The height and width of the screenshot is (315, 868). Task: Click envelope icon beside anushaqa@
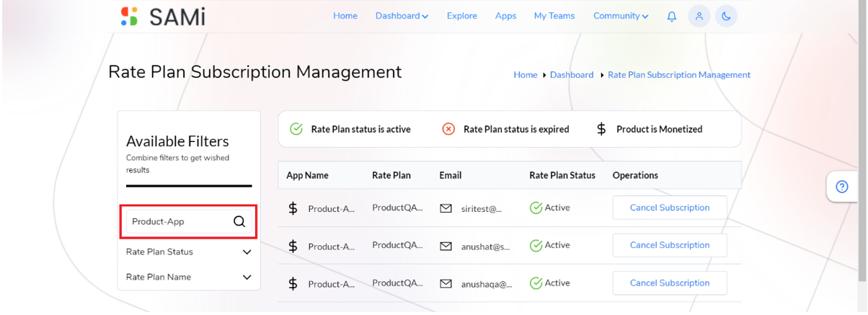tap(446, 284)
